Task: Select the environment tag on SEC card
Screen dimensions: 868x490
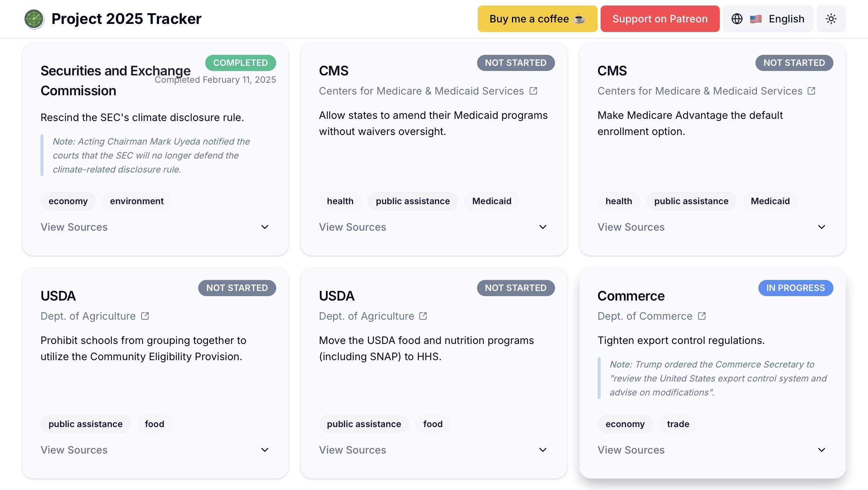Action: (136, 201)
